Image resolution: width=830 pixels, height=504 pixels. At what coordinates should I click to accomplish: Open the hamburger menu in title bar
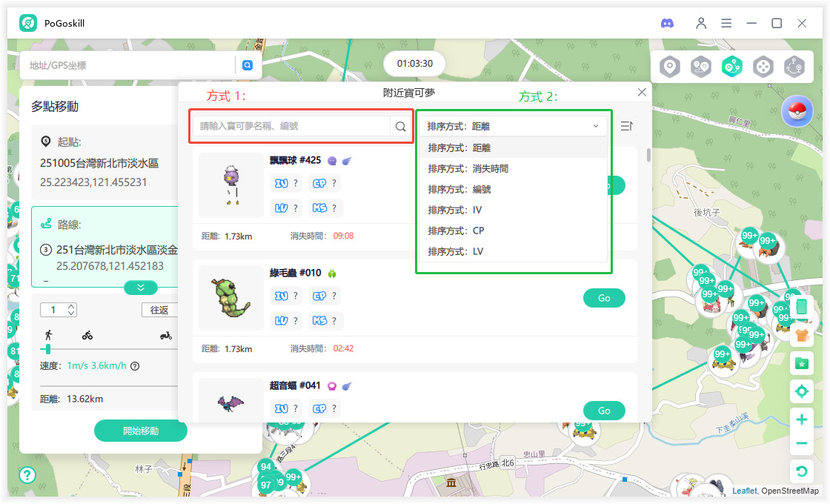[x=726, y=23]
